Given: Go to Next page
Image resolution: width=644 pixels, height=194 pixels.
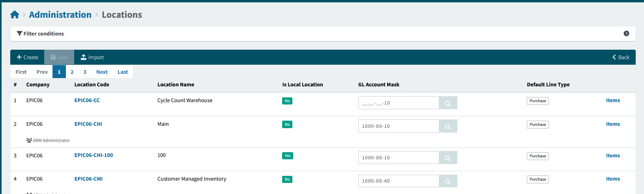Looking at the screenshot, I should point(102,72).
